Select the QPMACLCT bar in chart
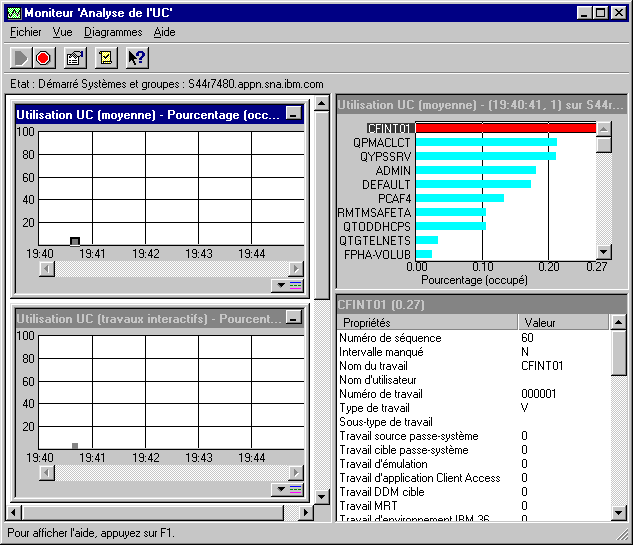 tap(486, 142)
